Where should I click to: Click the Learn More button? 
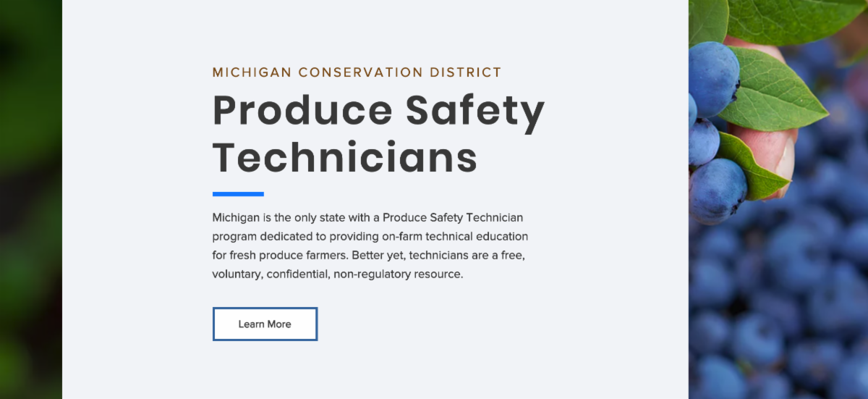[x=265, y=324]
